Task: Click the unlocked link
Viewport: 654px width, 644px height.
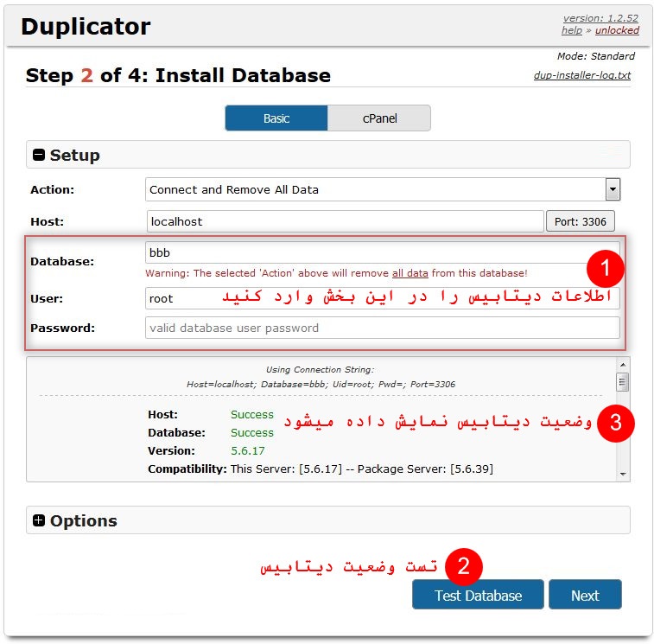Action: (x=617, y=30)
